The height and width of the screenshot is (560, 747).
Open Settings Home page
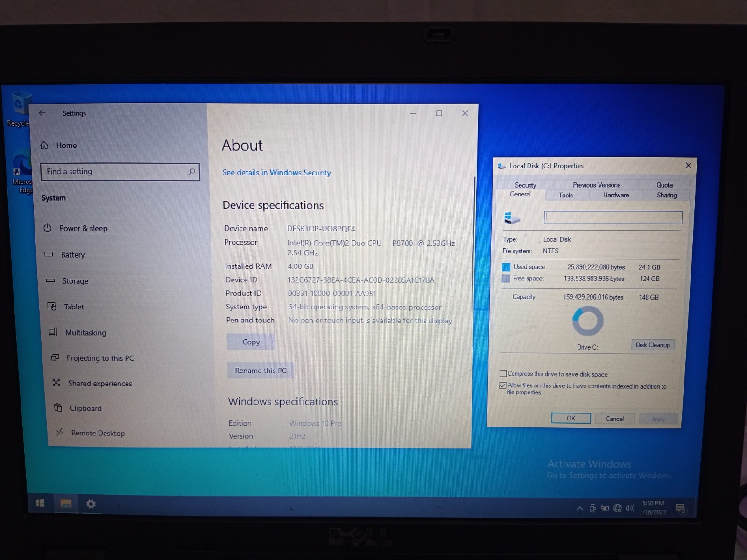pos(58,145)
